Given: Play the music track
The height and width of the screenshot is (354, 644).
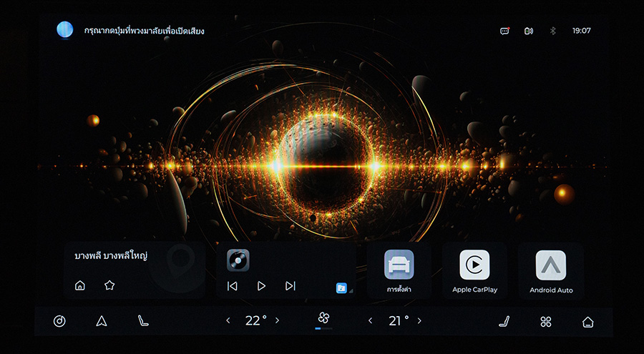Looking at the screenshot, I should [261, 286].
